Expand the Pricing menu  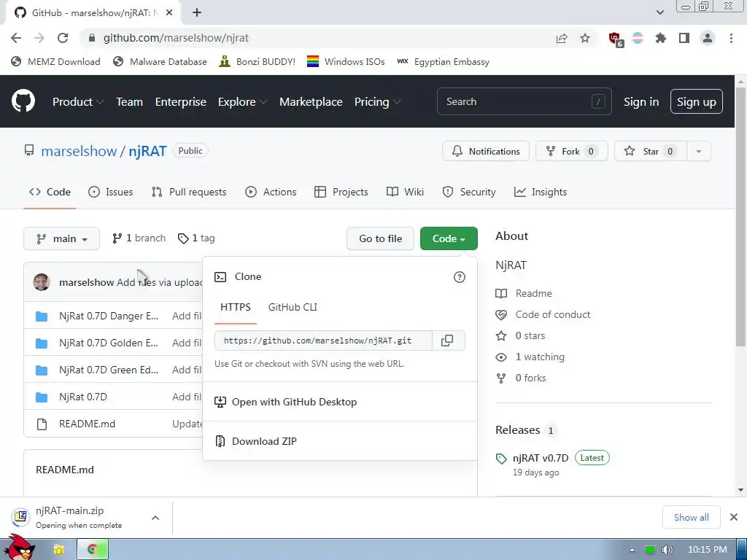(x=377, y=102)
